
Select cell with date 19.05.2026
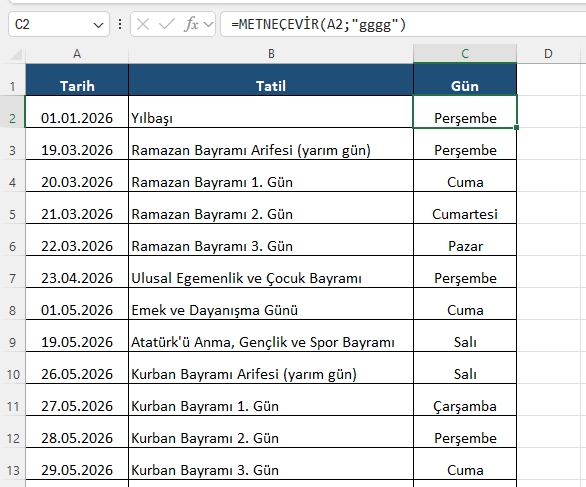[x=77, y=336]
